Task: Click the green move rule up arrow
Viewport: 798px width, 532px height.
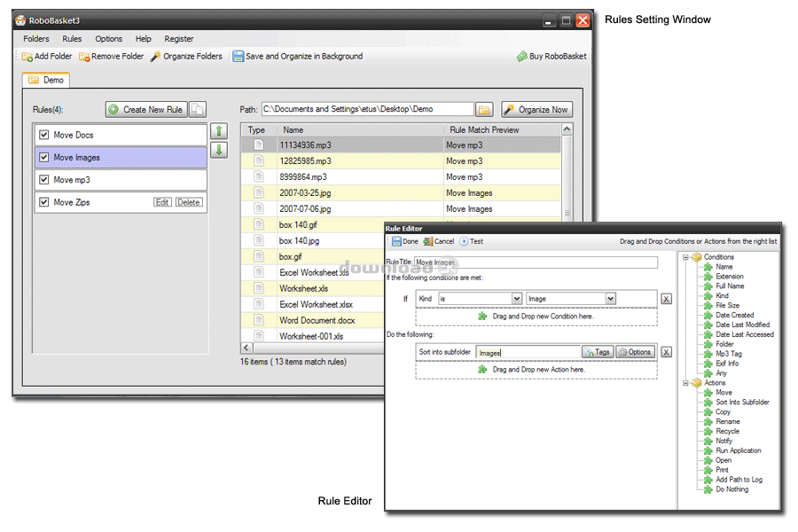Action: (x=219, y=131)
